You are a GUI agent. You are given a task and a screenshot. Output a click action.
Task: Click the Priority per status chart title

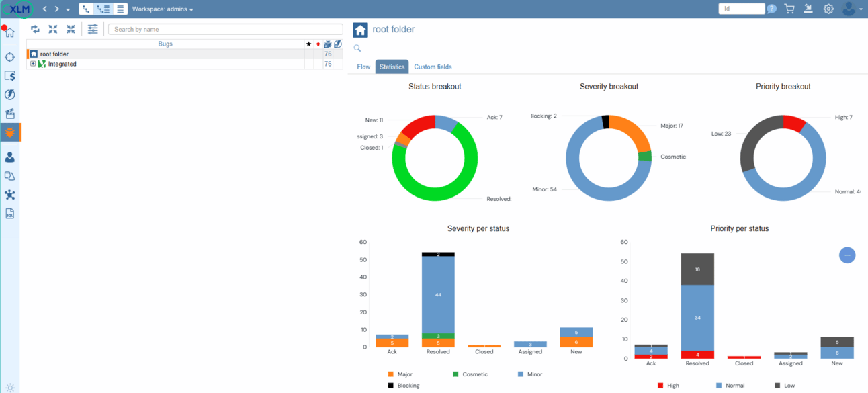point(739,228)
